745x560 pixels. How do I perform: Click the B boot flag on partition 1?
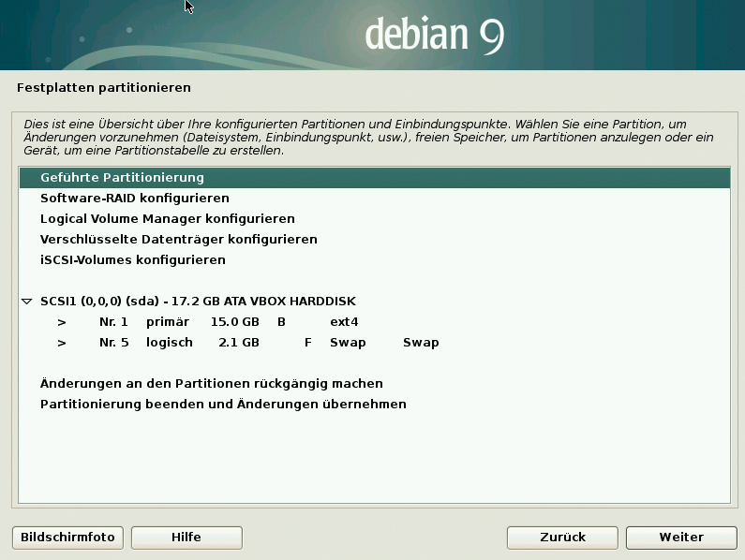[x=281, y=322]
